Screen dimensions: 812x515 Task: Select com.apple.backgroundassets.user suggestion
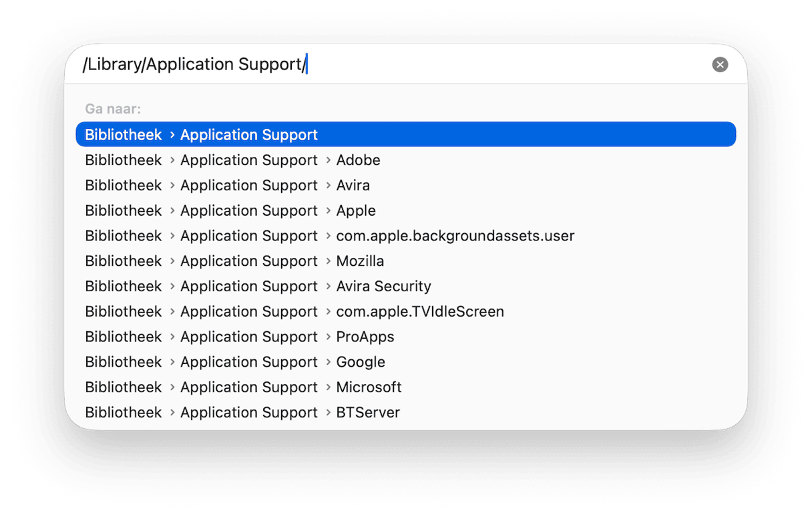click(x=406, y=236)
